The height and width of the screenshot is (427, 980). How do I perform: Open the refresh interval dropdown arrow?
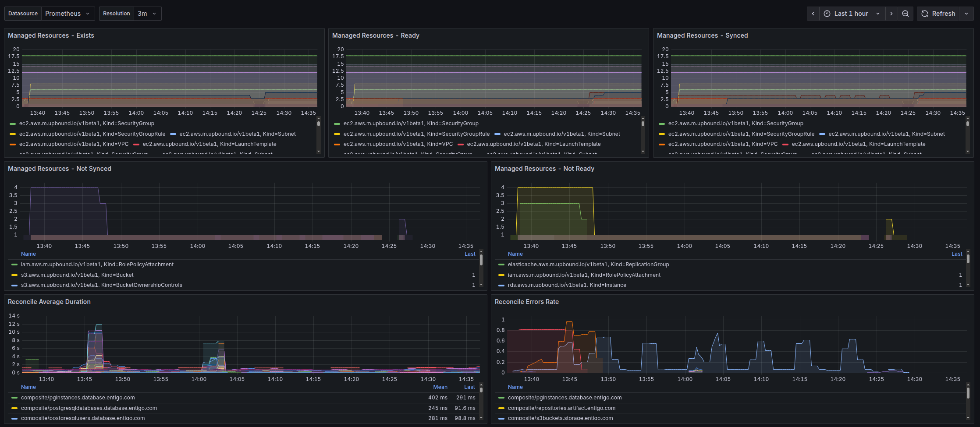pyautogui.click(x=966, y=14)
